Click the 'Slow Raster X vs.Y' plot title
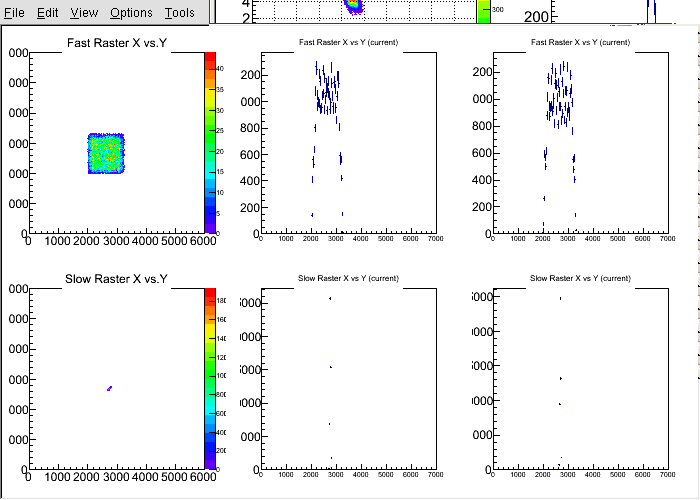Image resolution: width=700 pixels, height=500 pixels. click(116, 279)
